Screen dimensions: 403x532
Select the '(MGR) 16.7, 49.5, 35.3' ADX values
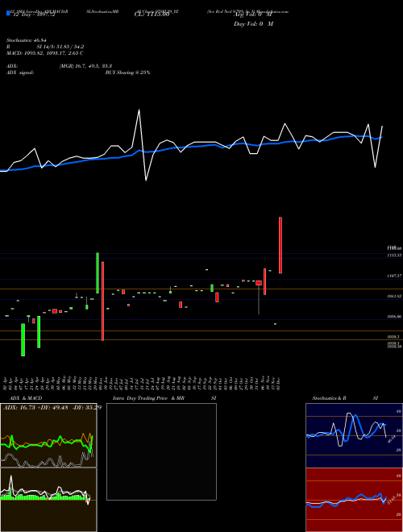[x=85, y=66]
